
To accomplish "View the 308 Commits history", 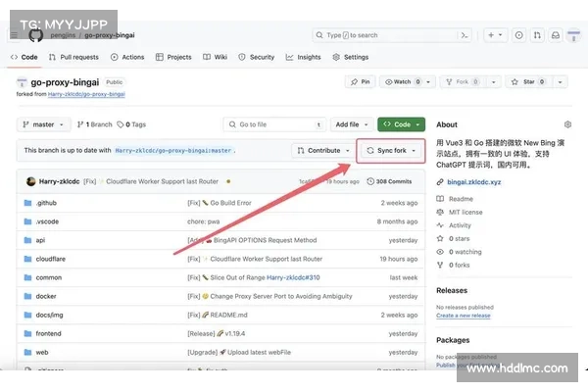I will pos(389,181).
